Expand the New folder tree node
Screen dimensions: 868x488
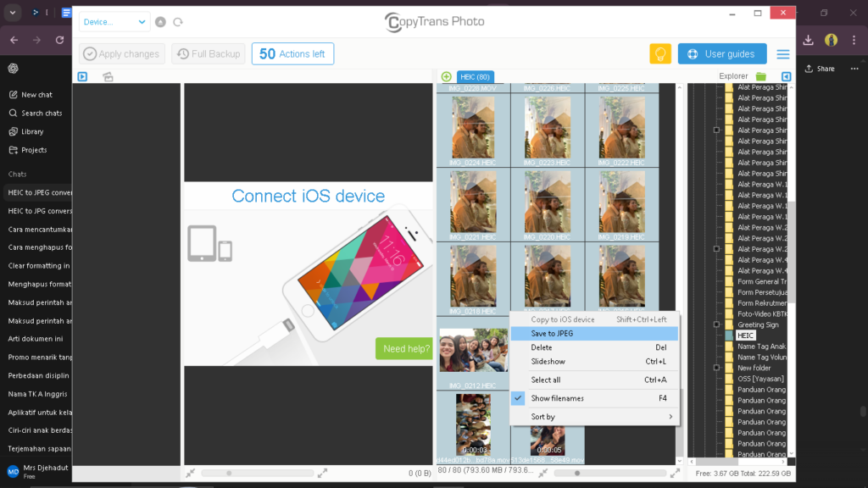click(716, 368)
